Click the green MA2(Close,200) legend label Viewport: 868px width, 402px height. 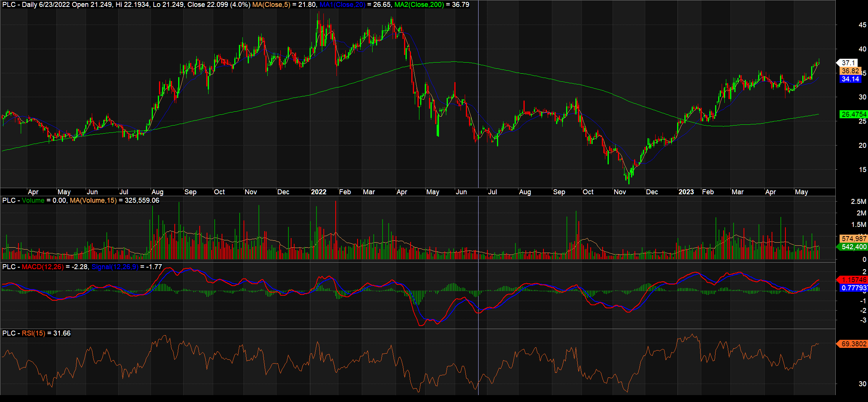click(x=419, y=5)
